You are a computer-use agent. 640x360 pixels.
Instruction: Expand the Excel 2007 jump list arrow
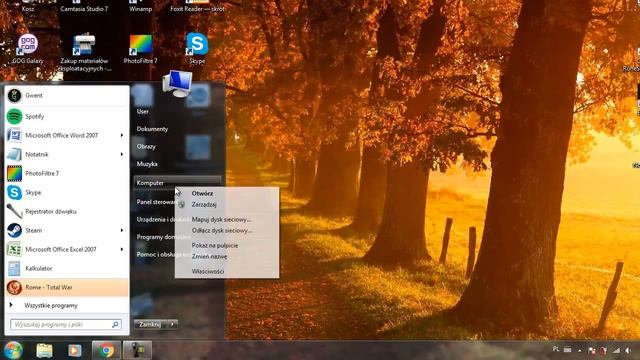122,249
